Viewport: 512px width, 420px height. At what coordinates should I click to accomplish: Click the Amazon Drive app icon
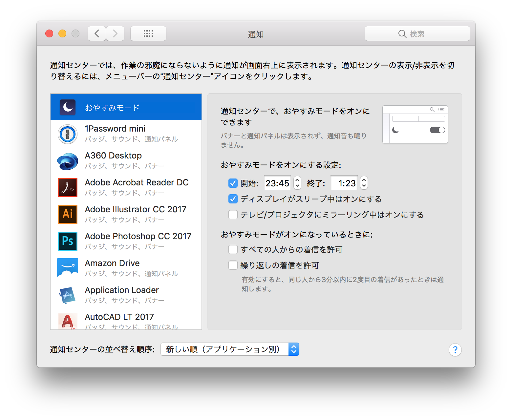click(67, 268)
